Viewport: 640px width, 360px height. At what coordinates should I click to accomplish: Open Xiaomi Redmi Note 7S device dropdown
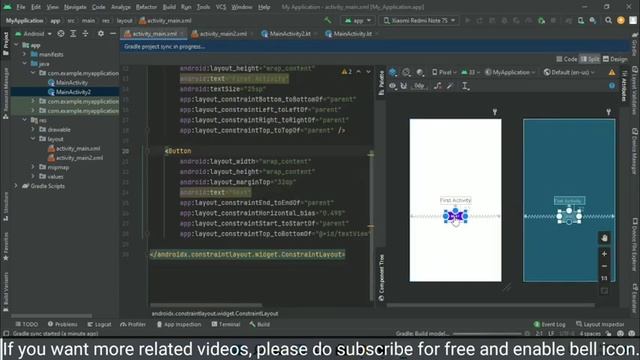[x=419, y=20]
